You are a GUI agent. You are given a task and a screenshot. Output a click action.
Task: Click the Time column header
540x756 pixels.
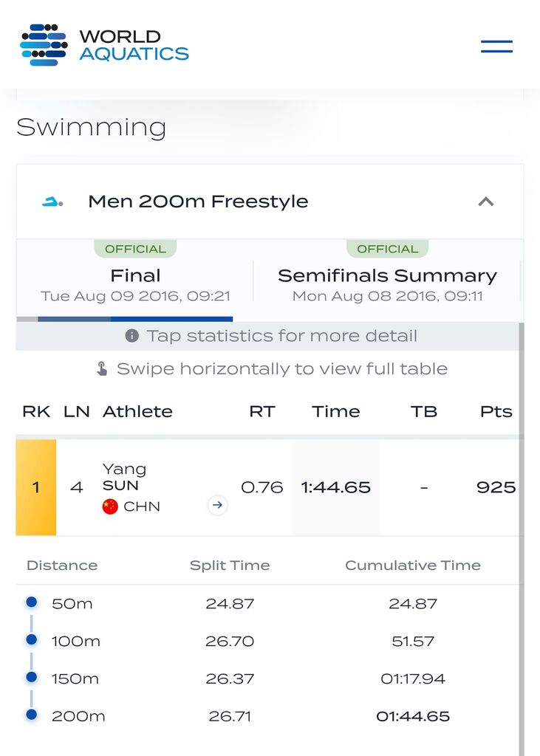[336, 411]
